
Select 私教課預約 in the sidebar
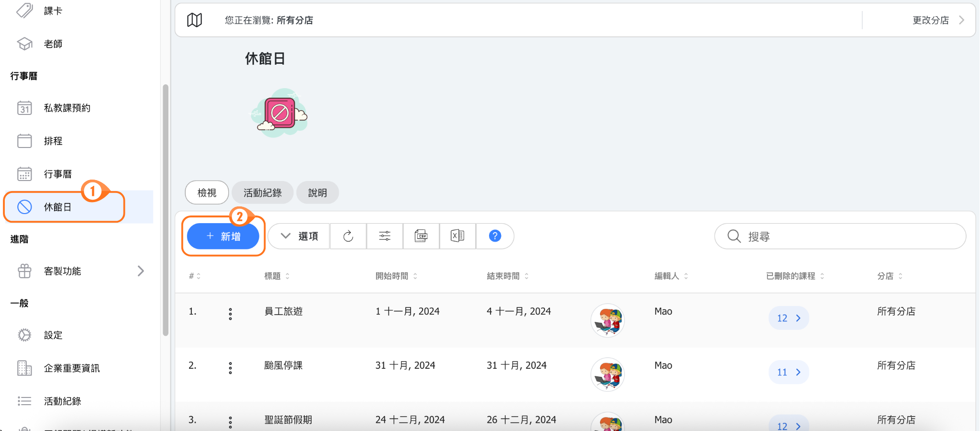67,108
